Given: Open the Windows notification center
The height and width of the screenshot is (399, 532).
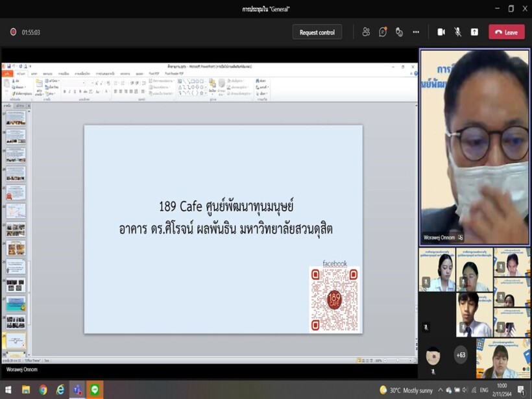Looking at the screenshot, I should click(521, 390).
